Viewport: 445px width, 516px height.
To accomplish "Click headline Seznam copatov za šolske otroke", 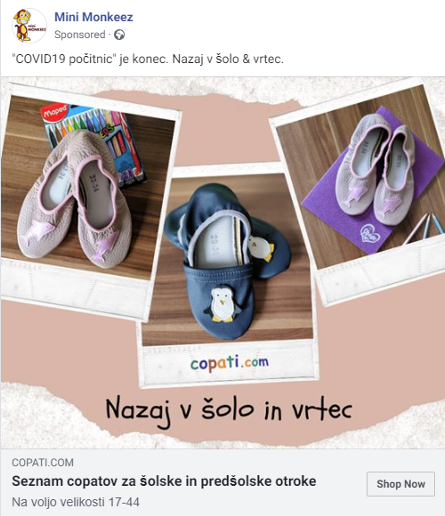I will tap(164, 481).
